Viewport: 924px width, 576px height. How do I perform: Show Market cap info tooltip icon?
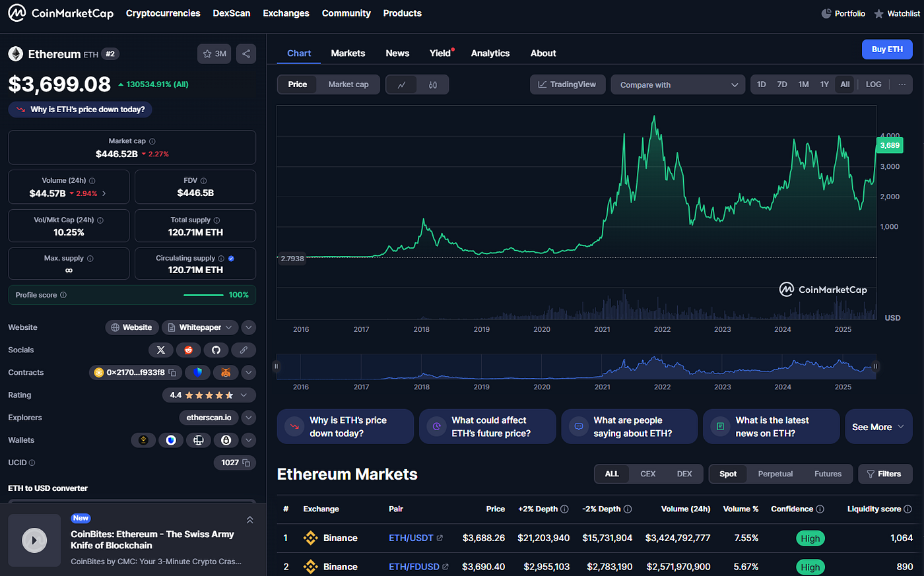coord(152,141)
